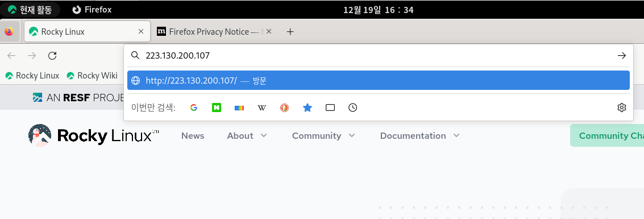
Task: Click the magnifier icon in the URL bar
Action: coord(135,56)
